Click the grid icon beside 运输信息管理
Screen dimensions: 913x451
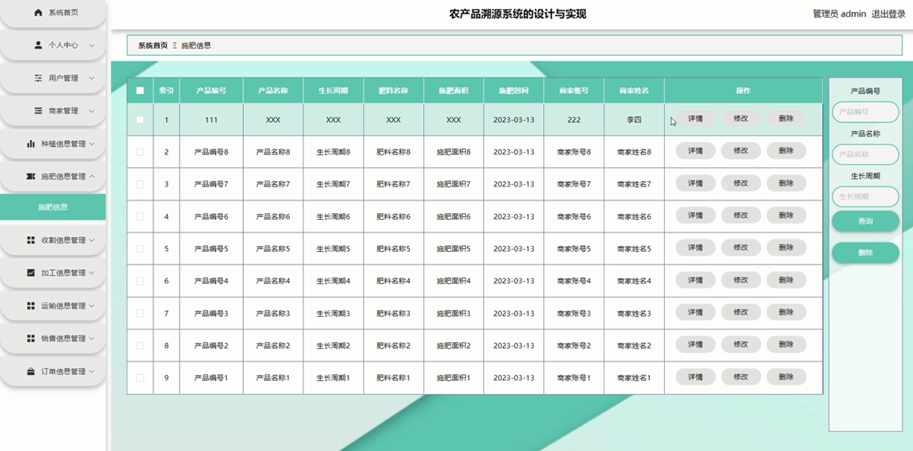click(31, 306)
